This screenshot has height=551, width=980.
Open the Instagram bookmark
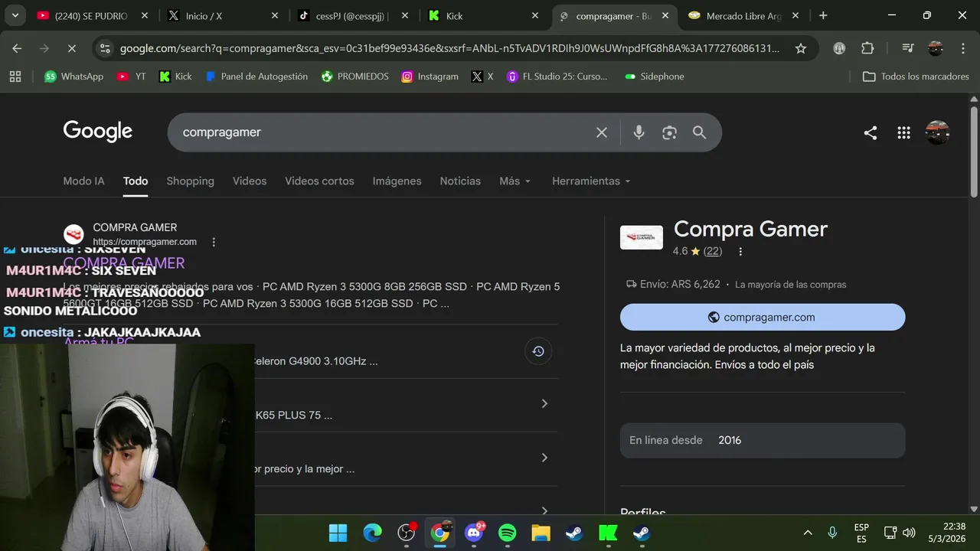430,77
